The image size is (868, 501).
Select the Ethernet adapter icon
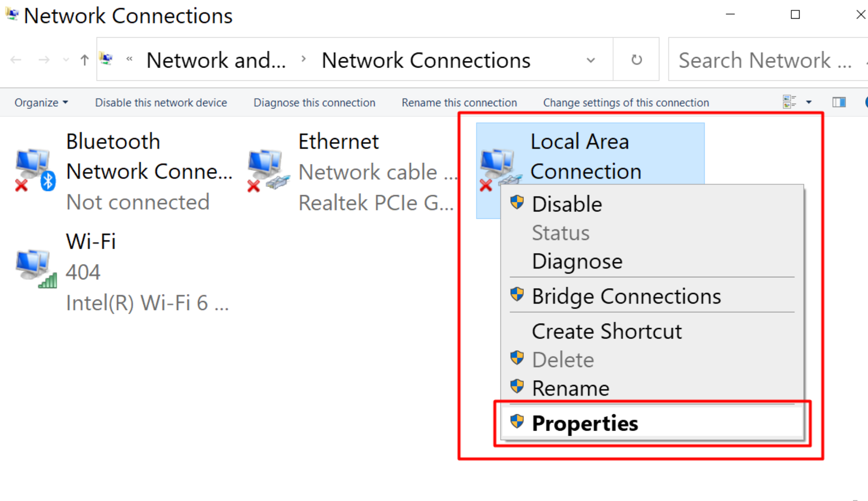[x=268, y=170]
